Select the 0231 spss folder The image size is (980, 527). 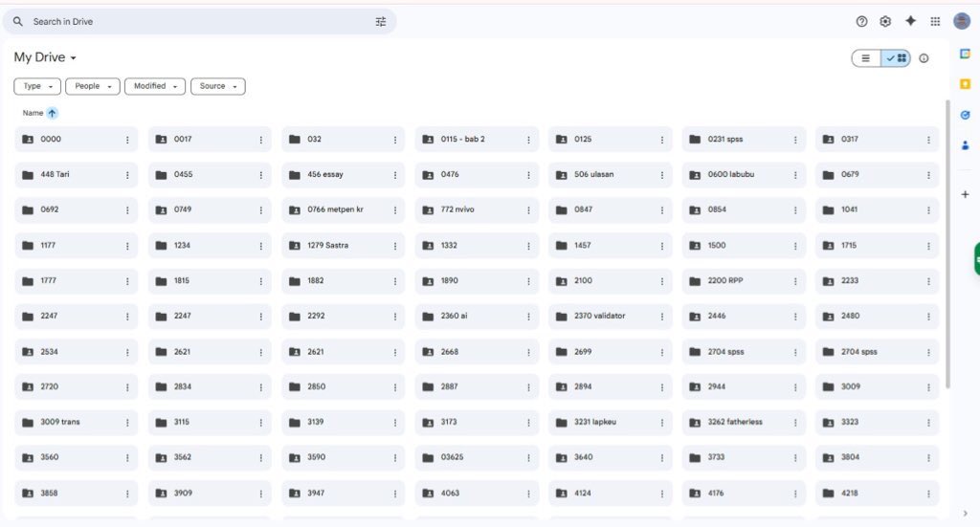744,140
